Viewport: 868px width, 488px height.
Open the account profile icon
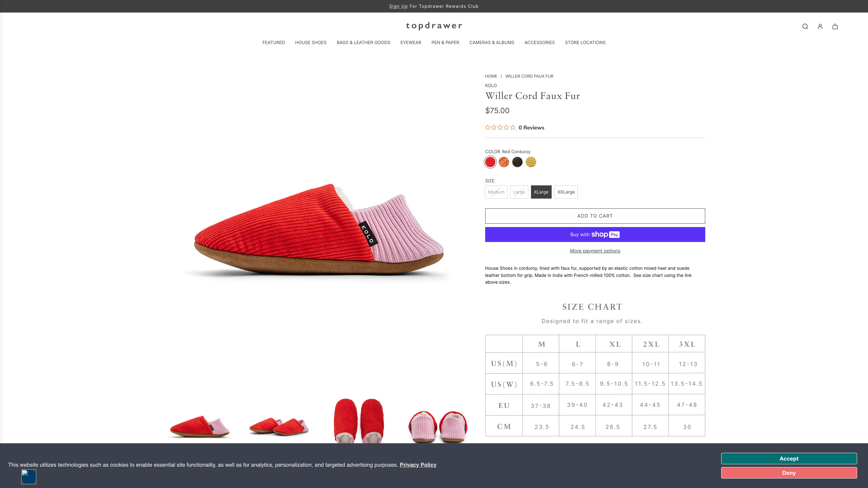click(820, 26)
